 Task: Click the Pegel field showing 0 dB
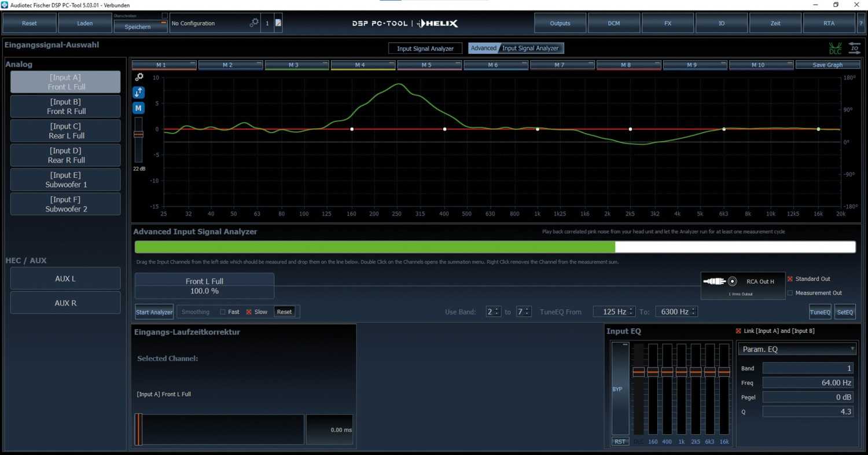tap(808, 397)
